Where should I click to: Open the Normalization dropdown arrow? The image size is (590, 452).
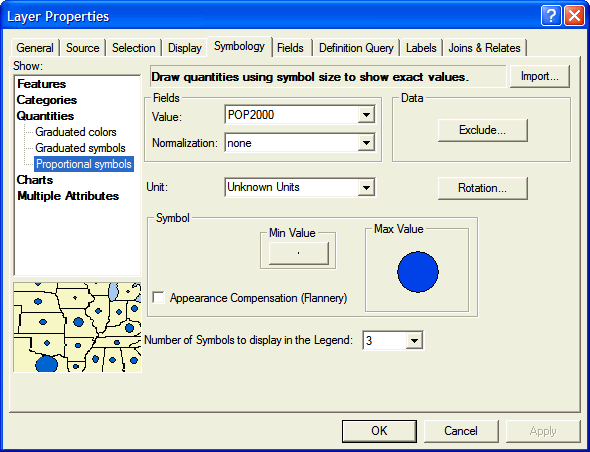366,143
